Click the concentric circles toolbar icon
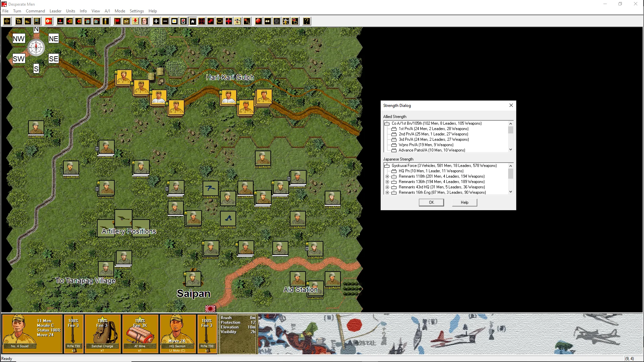644x362 pixels. pos(277,21)
